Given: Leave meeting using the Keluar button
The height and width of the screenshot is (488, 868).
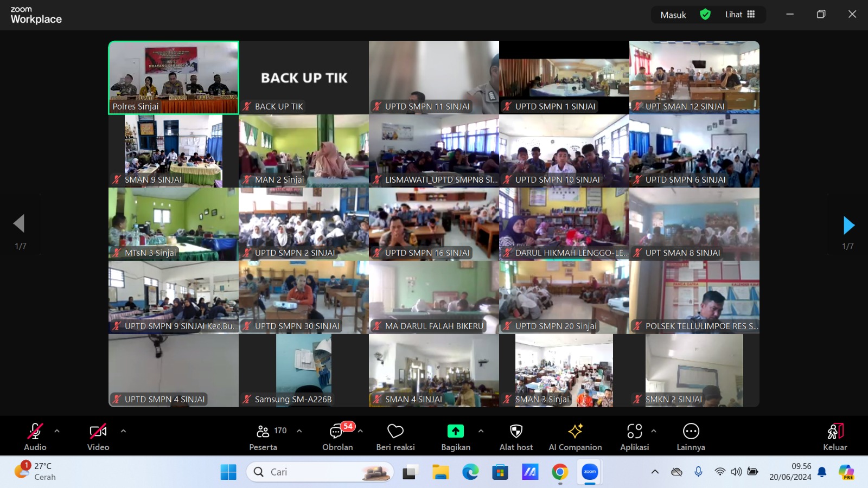Looking at the screenshot, I should point(835,436).
